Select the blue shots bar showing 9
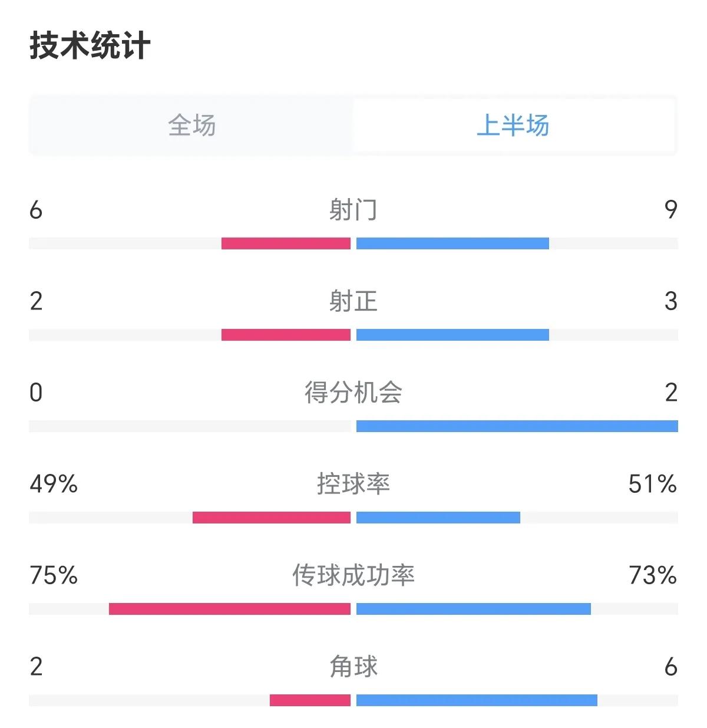707x728 pixels. coord(454,242)
